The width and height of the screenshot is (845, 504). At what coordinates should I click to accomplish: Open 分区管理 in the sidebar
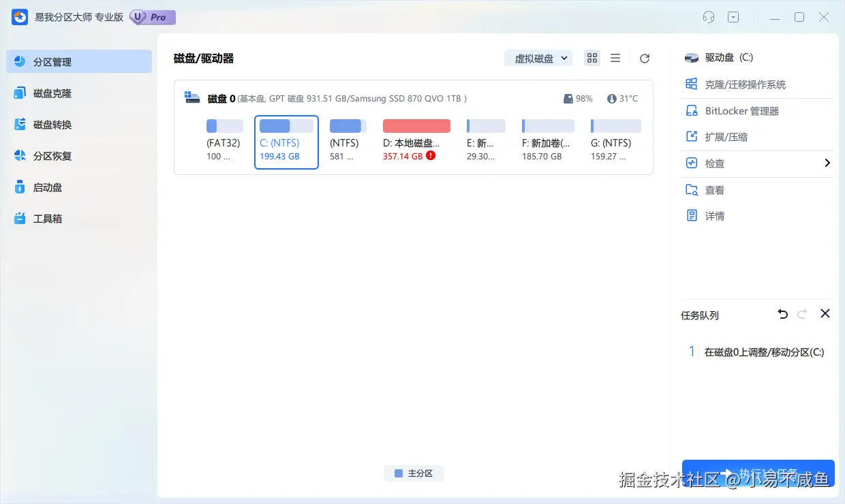79,61
